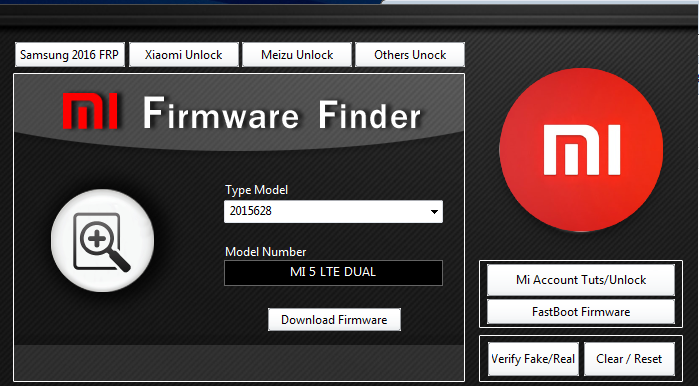This screenshot has width=699, height=386.
Task: Select the MI 5 LTE DUAL model box
Action: tap(333, 273)
